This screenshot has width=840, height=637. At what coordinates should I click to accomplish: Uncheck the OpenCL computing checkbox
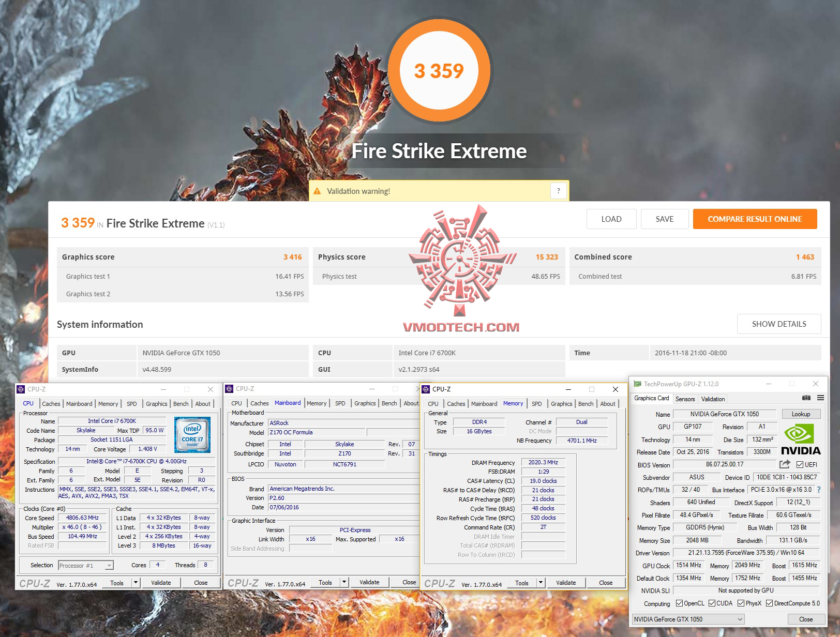point(679,603)
